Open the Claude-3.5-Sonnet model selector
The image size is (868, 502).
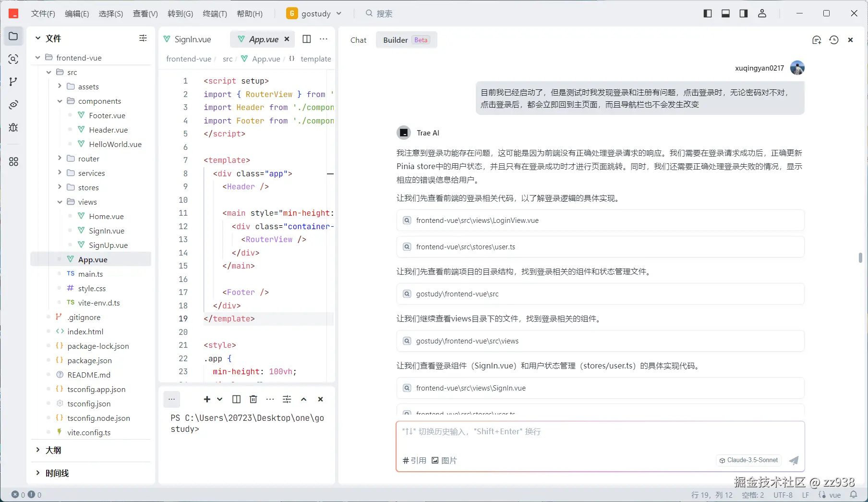747,460
